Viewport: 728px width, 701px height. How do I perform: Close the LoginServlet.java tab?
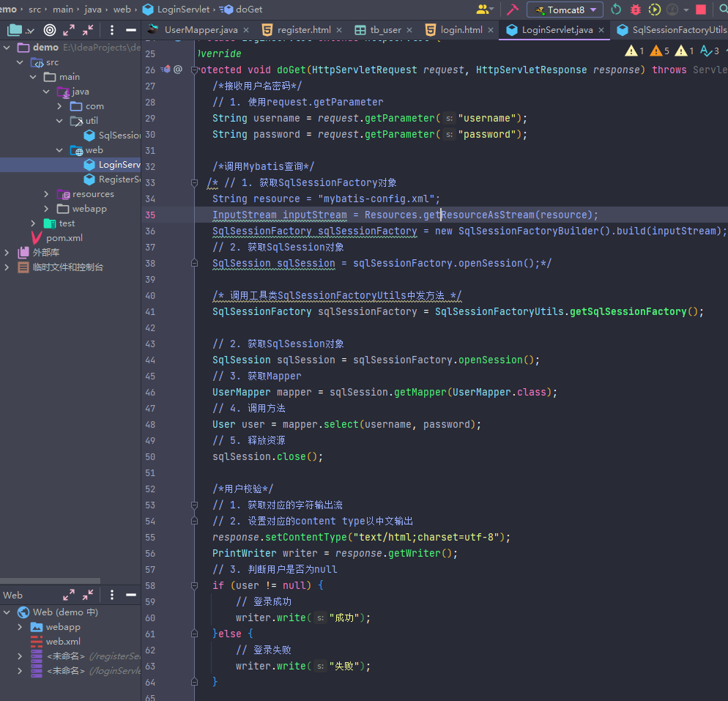(x=601, y=30)
